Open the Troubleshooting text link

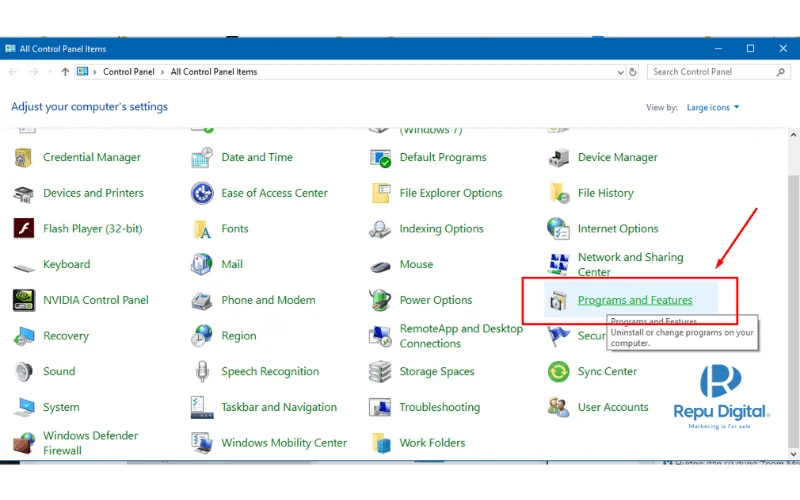440,407
